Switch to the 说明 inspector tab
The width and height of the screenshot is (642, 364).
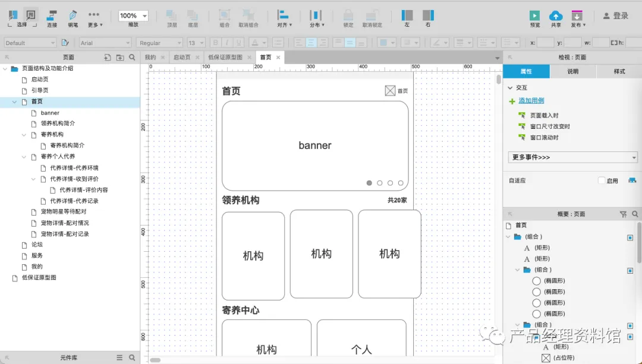pos(573,71)
